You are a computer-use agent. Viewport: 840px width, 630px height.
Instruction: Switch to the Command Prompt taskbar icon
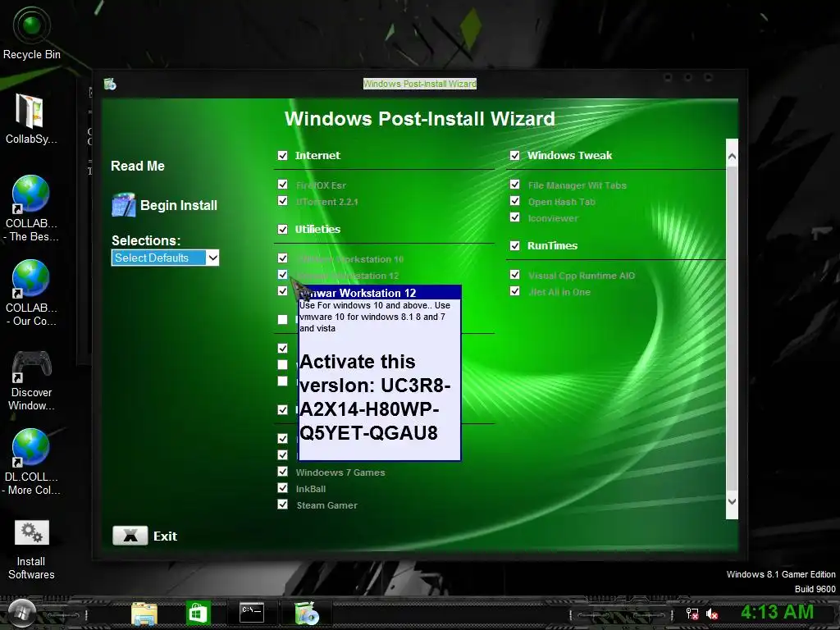point(252,611)
